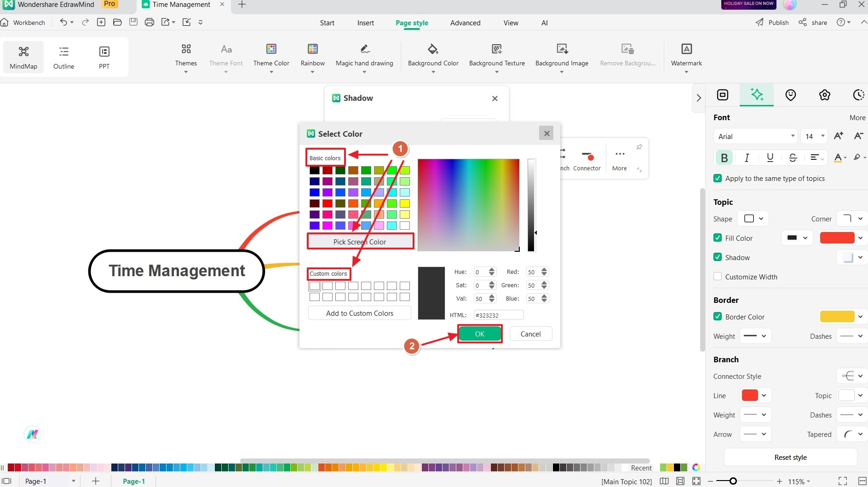The width and height of the screenshot is (868, 487).
Task: Decrease font size icon
Action: click(x=858, y=136)
